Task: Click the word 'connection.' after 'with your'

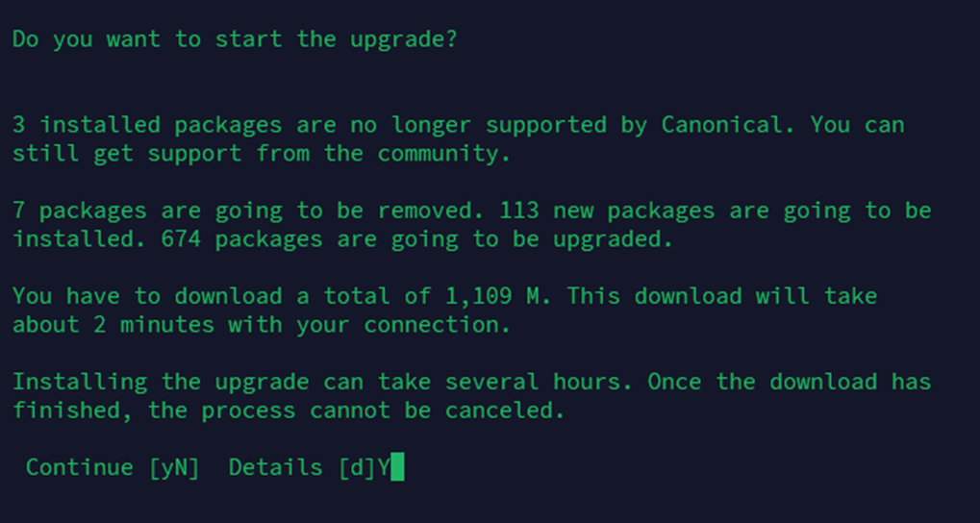Action: point(436,325)
